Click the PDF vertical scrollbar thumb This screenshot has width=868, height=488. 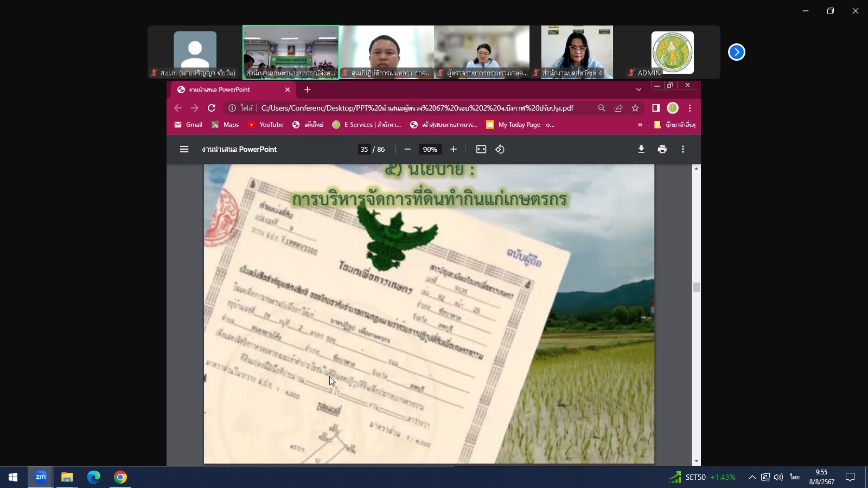[697, 287]
